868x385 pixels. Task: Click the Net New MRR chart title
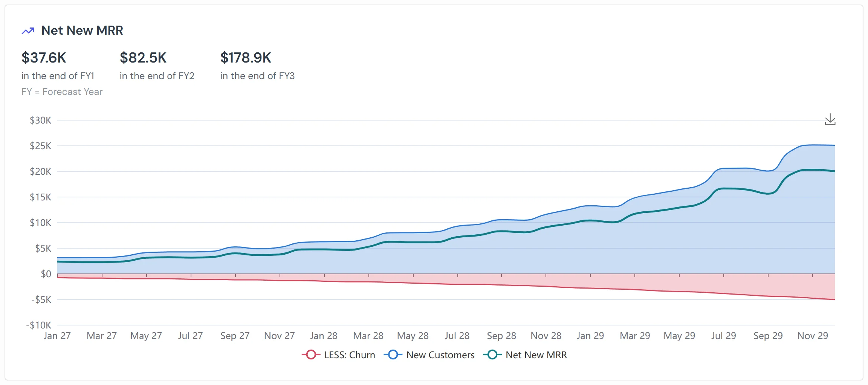pos(82,31)
